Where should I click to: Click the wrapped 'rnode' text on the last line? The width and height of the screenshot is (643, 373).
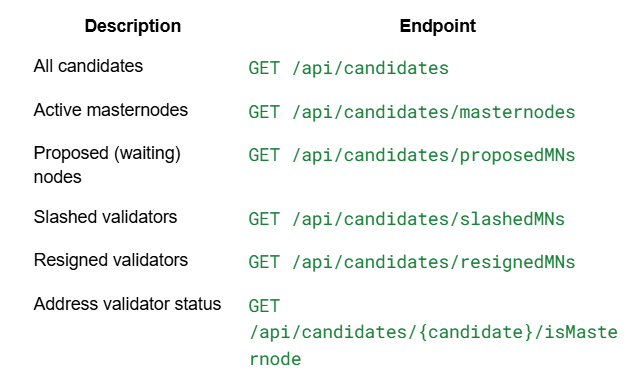(275, 359)
